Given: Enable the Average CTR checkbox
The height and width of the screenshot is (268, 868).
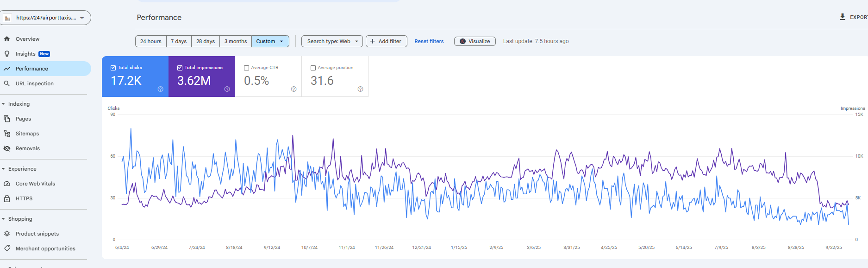Looking at the screenshot, I should (246, 68).
